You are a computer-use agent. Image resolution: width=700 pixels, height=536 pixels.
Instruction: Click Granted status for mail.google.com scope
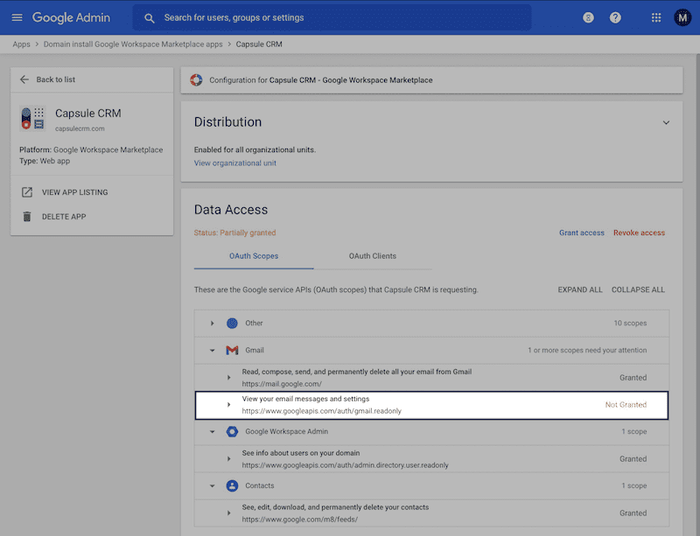[633, 378]
